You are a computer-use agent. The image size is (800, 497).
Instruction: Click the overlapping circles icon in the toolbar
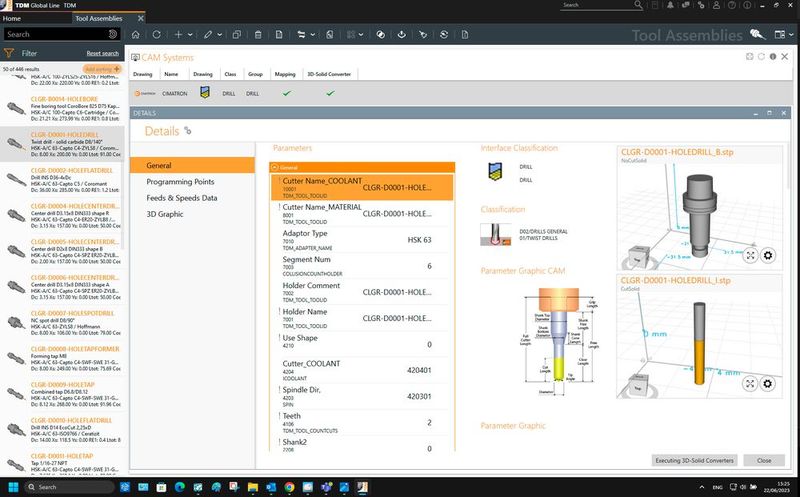tap(380, 35)
